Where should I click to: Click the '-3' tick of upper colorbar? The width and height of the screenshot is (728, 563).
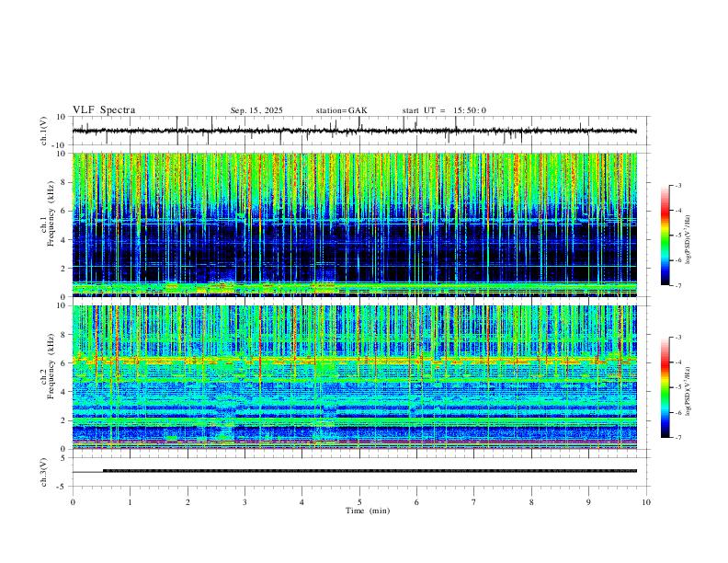tap(677, 185)
